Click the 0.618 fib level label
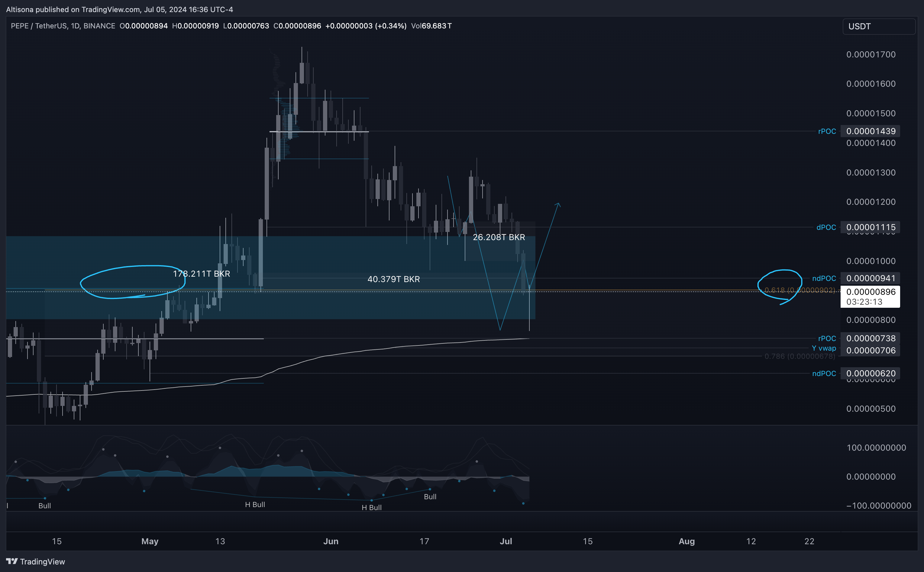This screenshot has height=572, width=924. [800, 290]
